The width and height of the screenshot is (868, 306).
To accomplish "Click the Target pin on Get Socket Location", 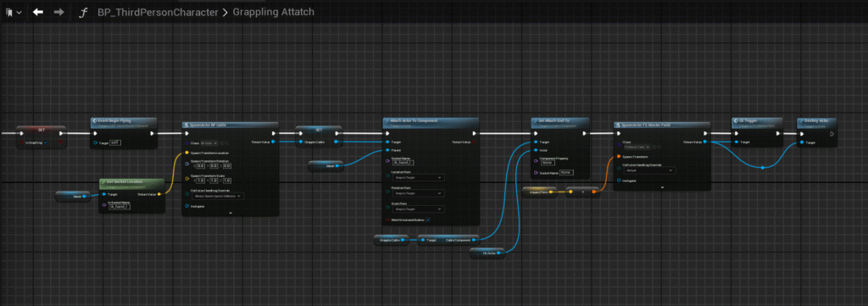I will [103, 194].
